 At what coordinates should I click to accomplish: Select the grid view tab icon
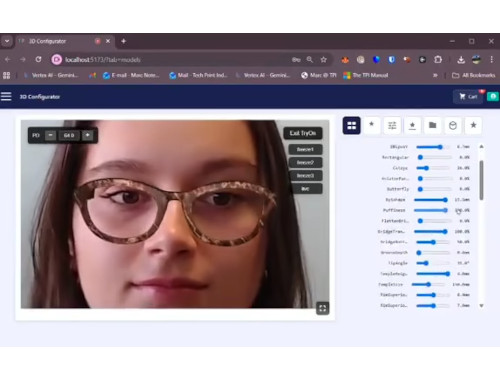[x=351, y=126]
